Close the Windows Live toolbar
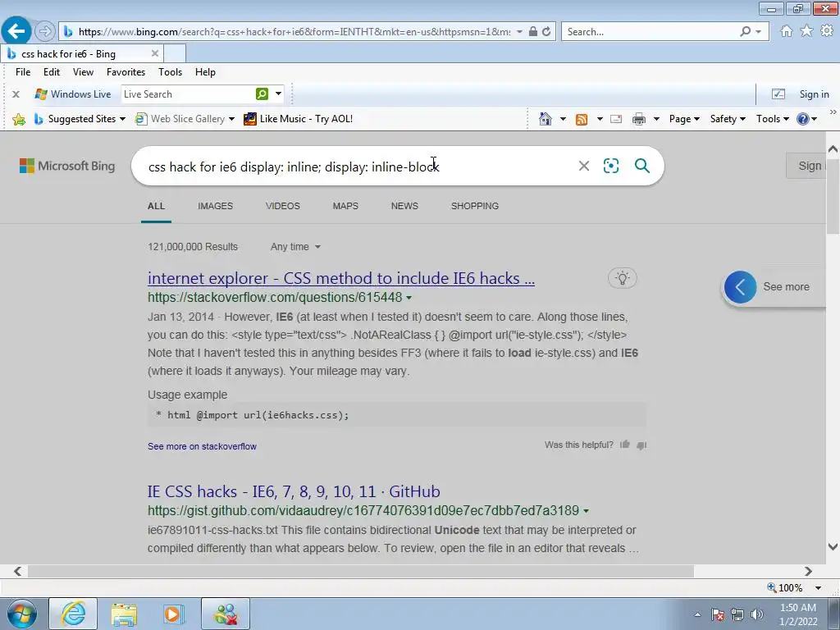 click(16, 94)
